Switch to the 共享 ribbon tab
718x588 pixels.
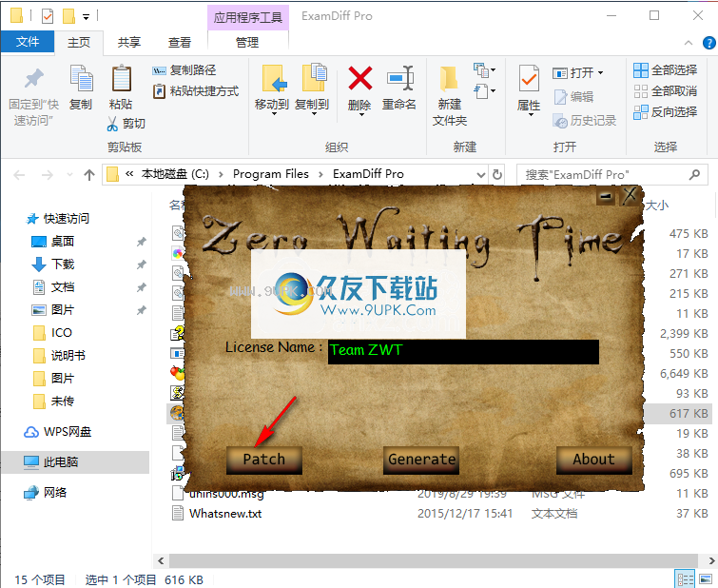128,43
